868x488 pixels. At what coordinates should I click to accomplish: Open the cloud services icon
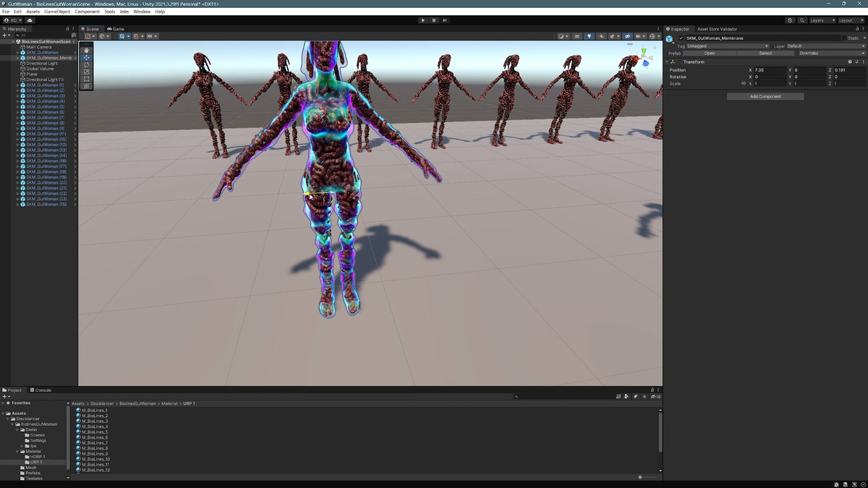30,20
